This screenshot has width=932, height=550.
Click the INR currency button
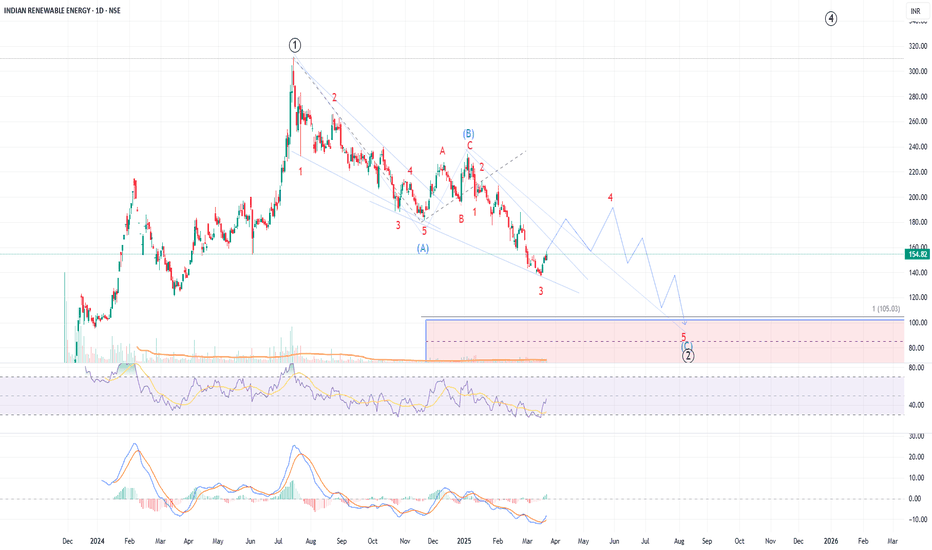915,11
